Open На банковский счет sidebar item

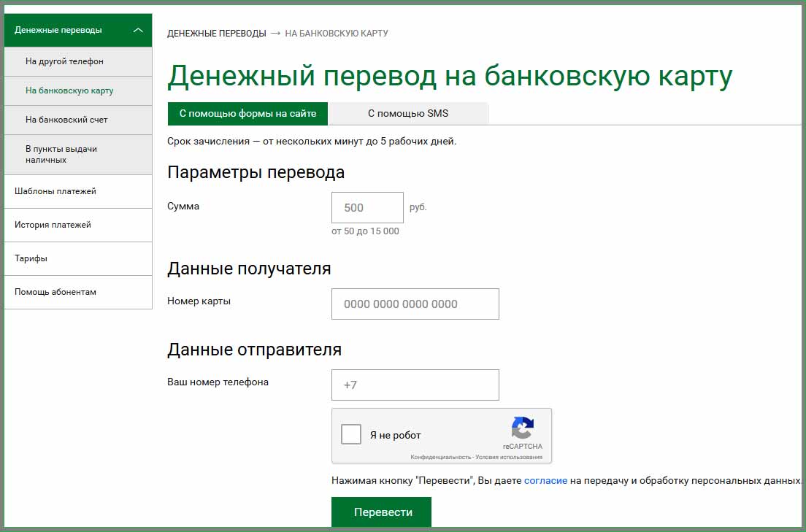click(x=78, y=120)
